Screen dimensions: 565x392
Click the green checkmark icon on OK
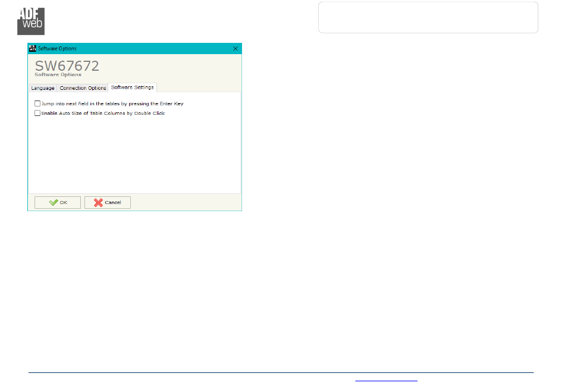click(x=54, y=202)
